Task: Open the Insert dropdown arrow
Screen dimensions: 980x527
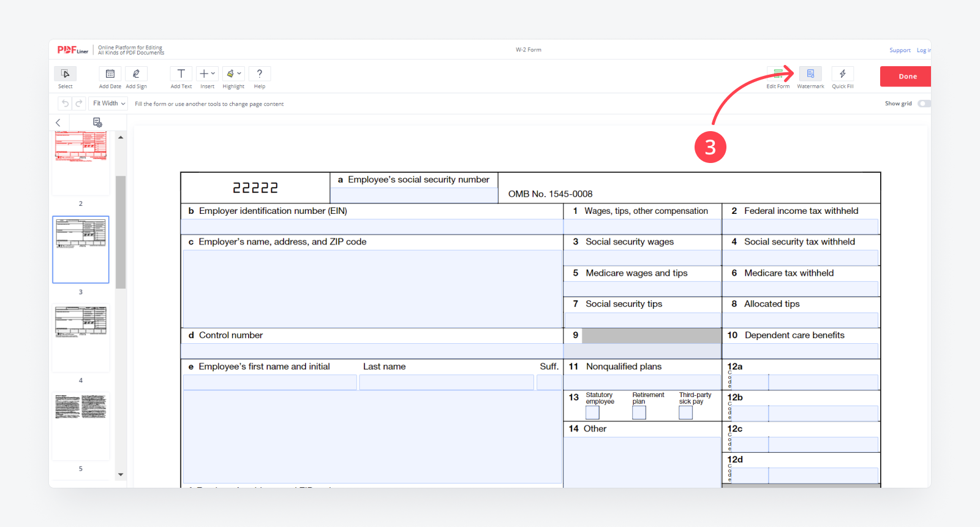Action: (x=213, y=74)
